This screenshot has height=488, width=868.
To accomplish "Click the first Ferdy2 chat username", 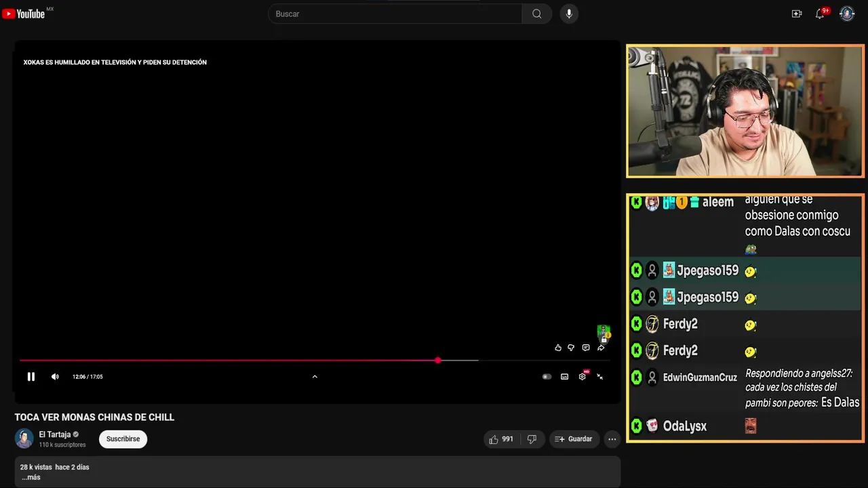I will pyautogui.click(x=680, y=324).
